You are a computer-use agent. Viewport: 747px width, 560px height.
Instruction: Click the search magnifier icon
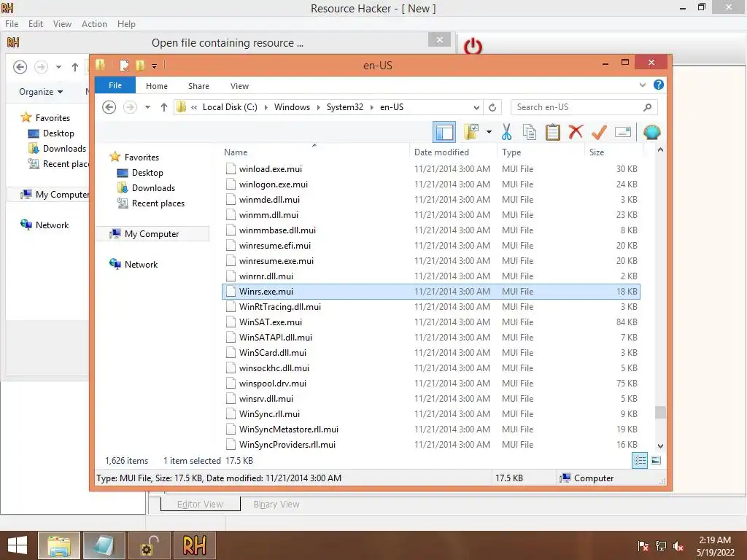647,107
